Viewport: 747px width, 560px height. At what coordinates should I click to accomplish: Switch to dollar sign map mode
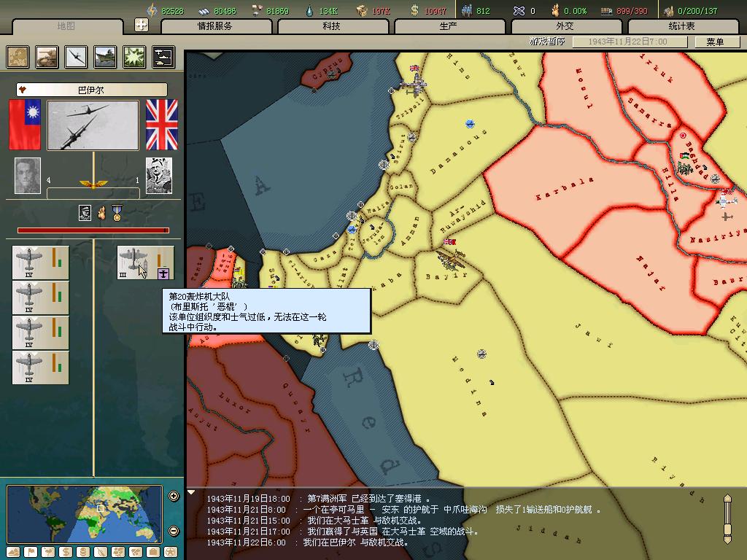click(65, 552)
